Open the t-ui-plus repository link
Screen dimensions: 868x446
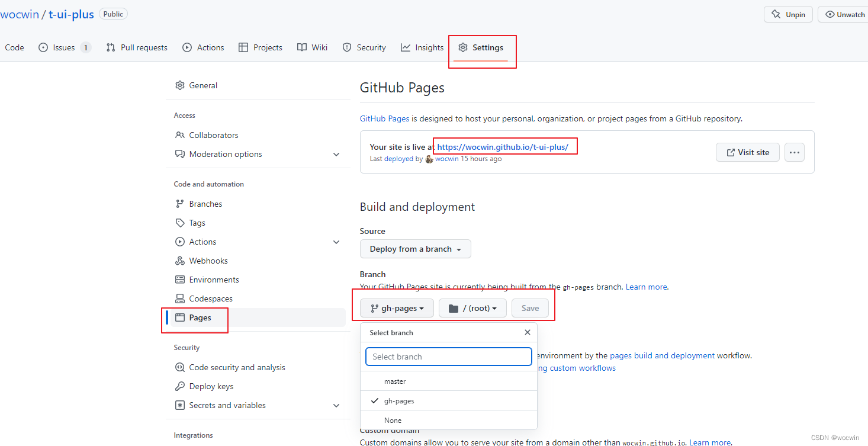coord(71,14)
